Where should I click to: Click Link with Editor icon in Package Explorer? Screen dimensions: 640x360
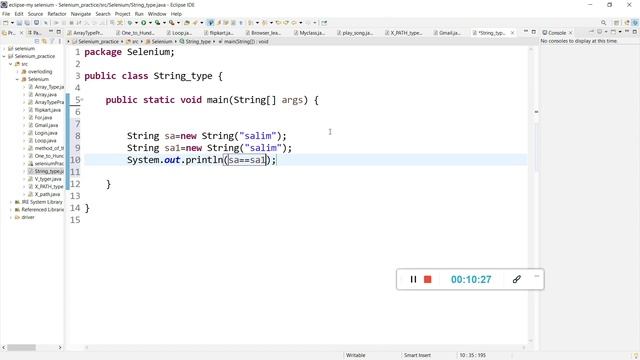pos(44,41)
